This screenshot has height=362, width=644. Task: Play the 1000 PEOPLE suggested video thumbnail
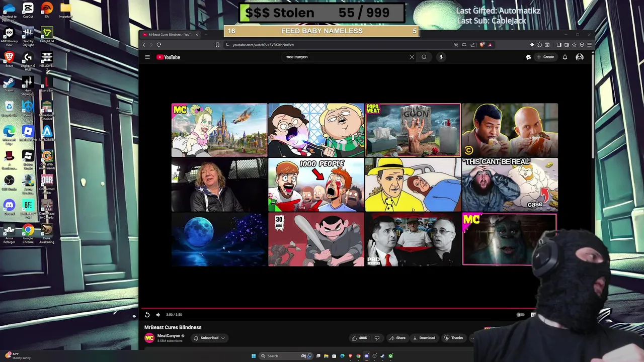click(316, 185)
